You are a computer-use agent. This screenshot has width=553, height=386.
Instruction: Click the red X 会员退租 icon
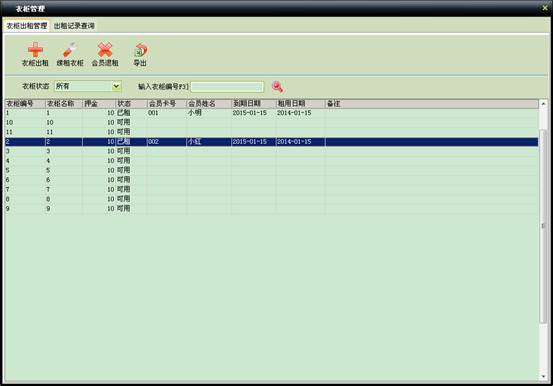point(105,50)
